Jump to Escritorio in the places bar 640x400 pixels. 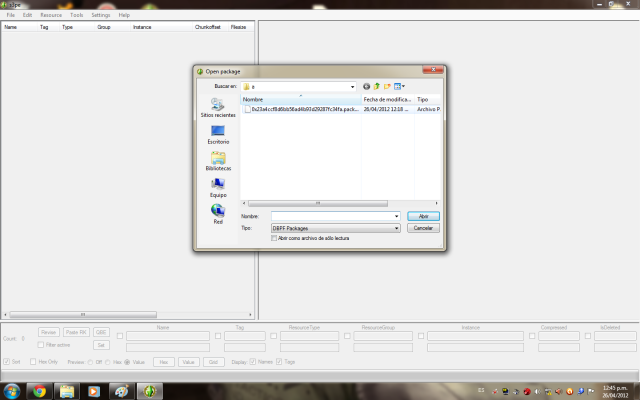tap(218, 135)
